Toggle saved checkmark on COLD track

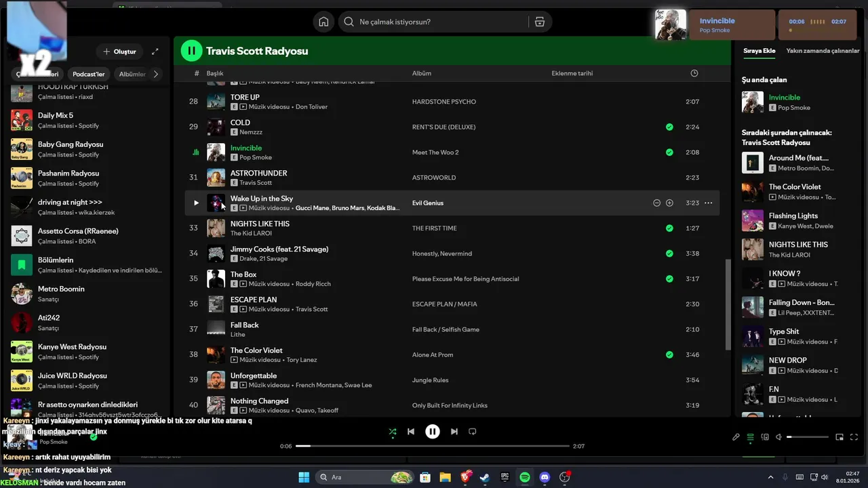coord(669,127)
